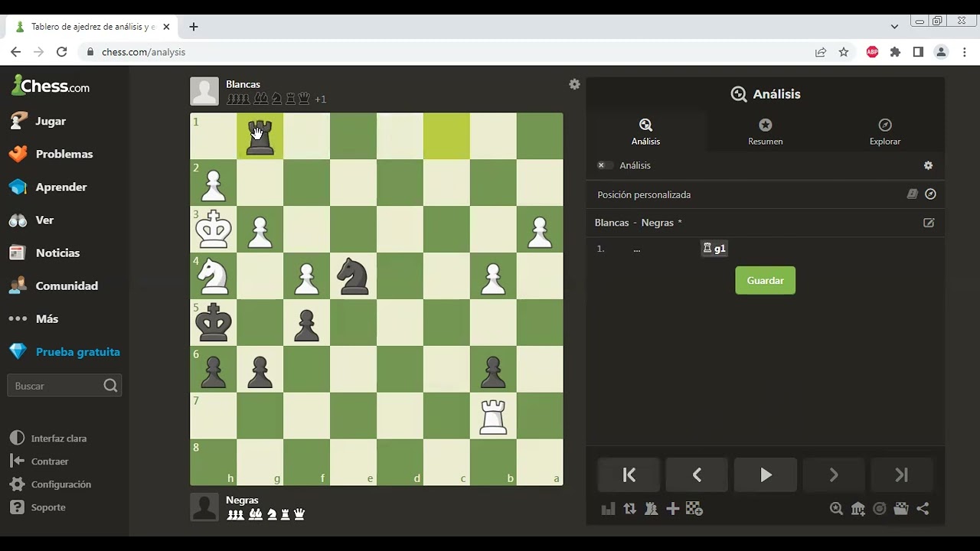Click the black king on h5
The image size is (980, 551).
click(x=214, y=323)
